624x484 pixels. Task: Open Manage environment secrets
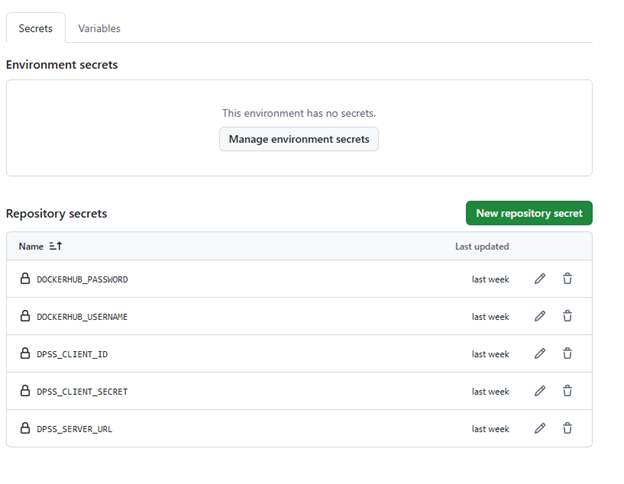coord(299,139)
